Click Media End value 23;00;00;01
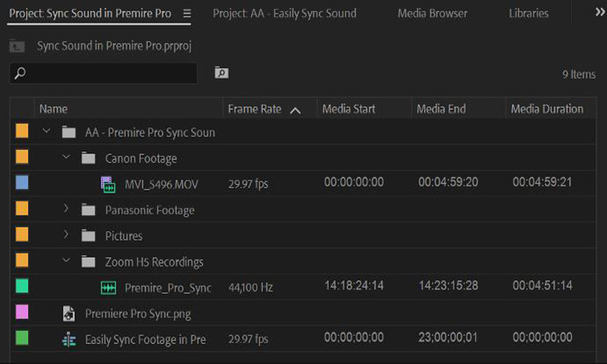The width and height of the screenshot is (607, 364). 448,338
